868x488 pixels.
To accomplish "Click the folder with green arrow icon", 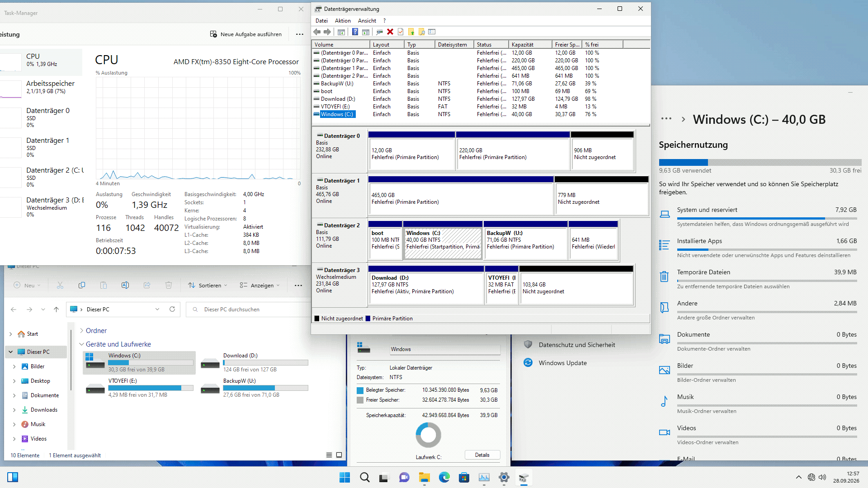I will pos(411,32).
